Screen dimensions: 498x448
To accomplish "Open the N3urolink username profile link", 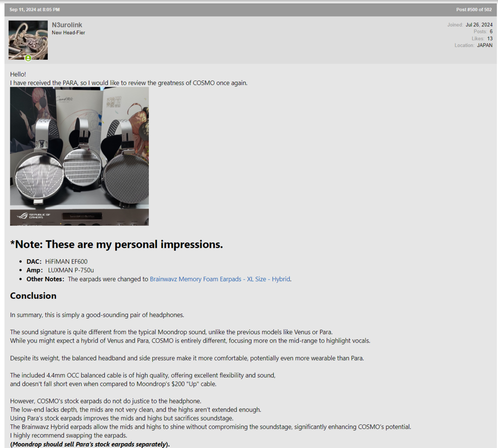I will click(67, 25).
